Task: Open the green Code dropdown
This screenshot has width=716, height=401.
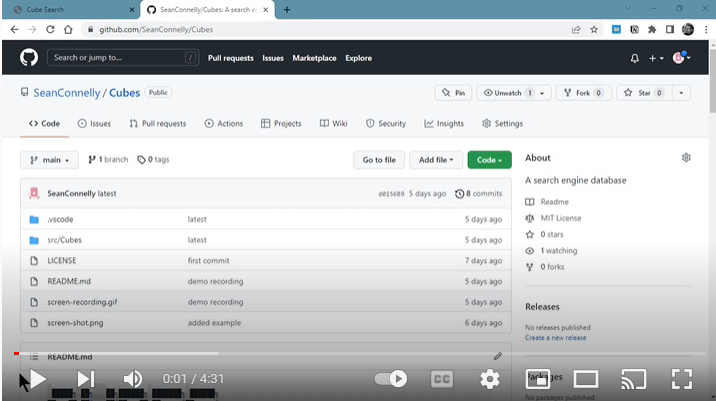Action: [x=490, y=160]
